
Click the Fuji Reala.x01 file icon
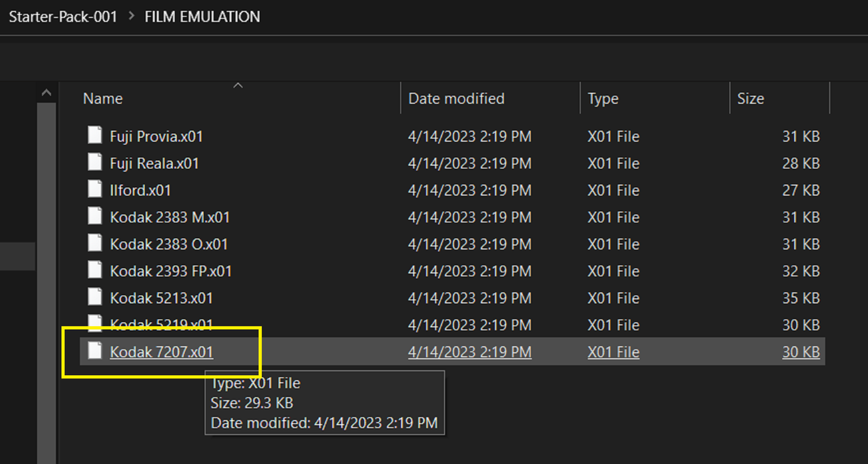click(96, 163)
